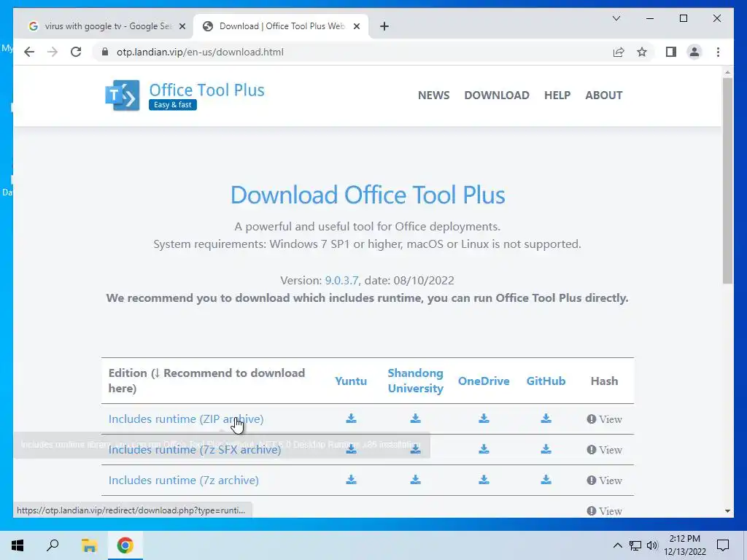Click the Office Tool Plus title text
The image size is (747, 560).
(206, 90)
